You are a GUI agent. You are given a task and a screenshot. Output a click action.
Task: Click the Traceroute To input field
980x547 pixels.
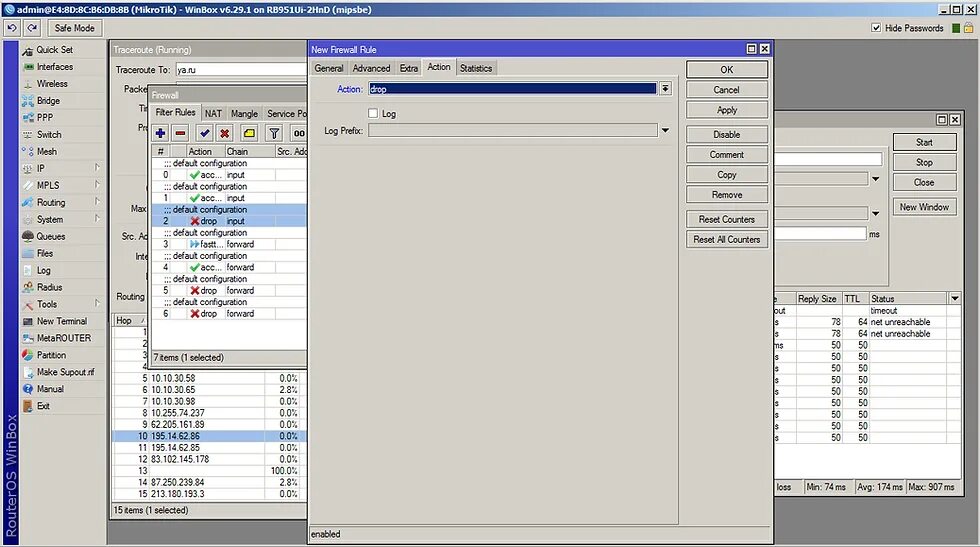[241, 69]
